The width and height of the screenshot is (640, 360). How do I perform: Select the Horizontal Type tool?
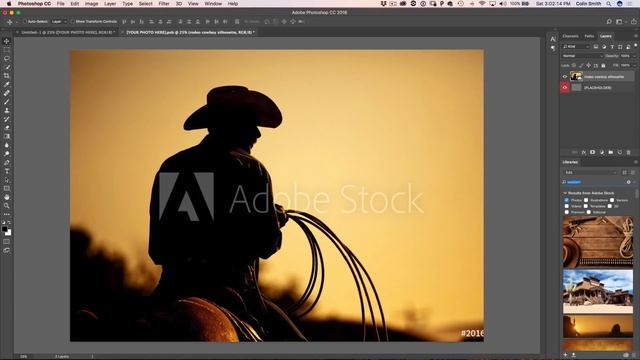click(7, 171)
